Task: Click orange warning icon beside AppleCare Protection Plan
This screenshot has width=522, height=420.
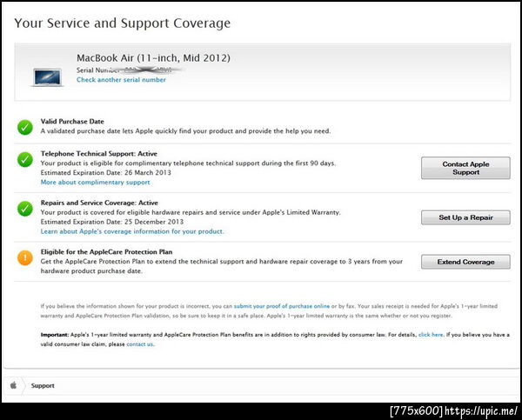Action: pyautogui.click(x=25, y=257)
